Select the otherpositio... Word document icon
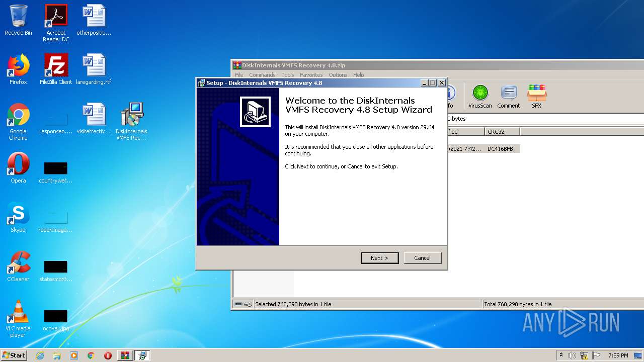 coord(94,20)
